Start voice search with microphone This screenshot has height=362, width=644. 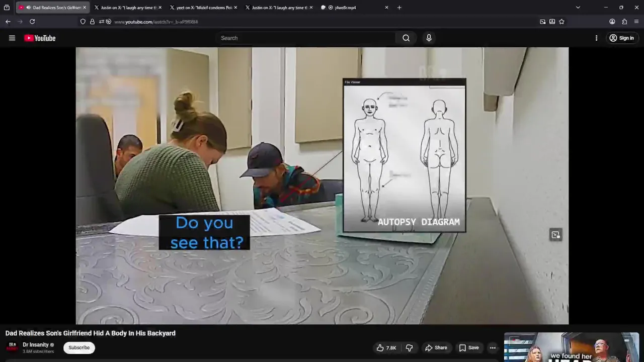point(429,38)
